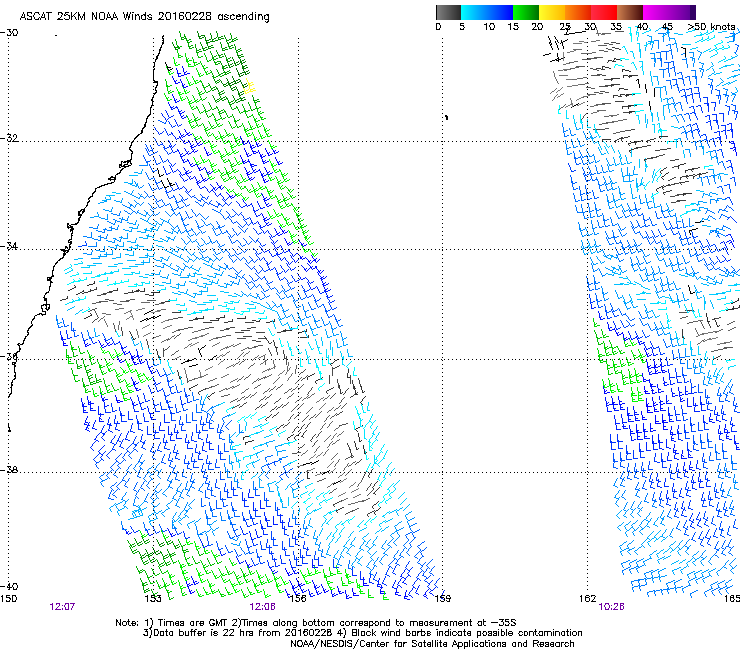The height and width of the screenshot is (650, 740).
Task: Select the '20' tick under the color bar
Action: (537, 27)
